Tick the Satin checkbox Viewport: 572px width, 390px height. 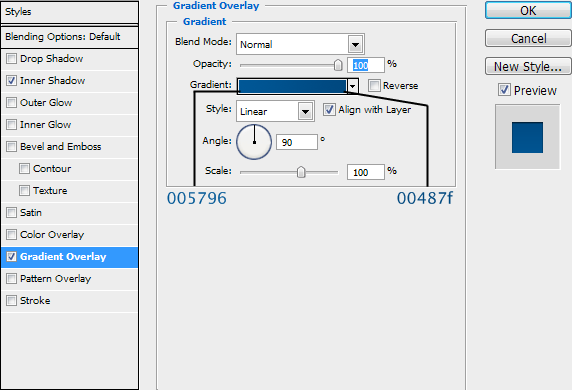(x=12, y=212)
